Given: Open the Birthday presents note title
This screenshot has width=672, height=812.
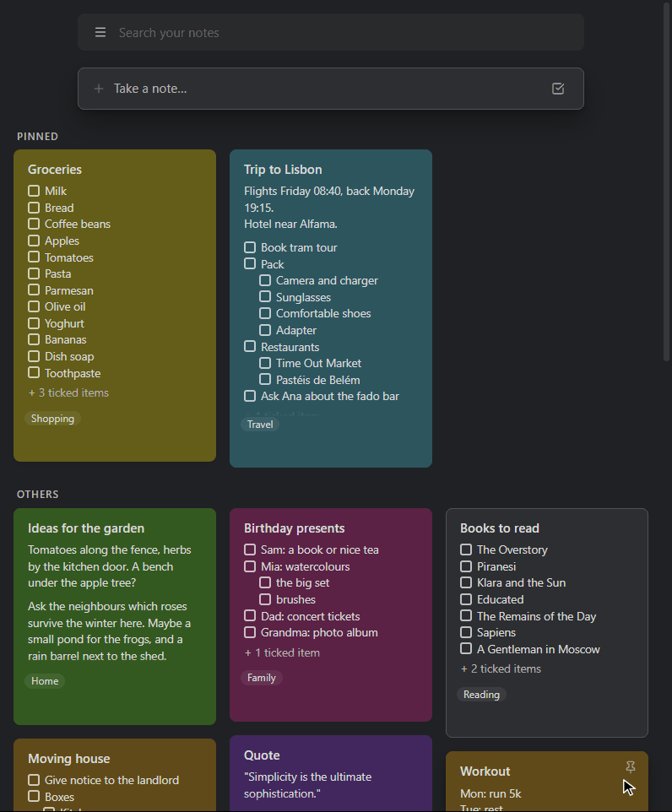Looking at the screenshot, I should 295,528.
